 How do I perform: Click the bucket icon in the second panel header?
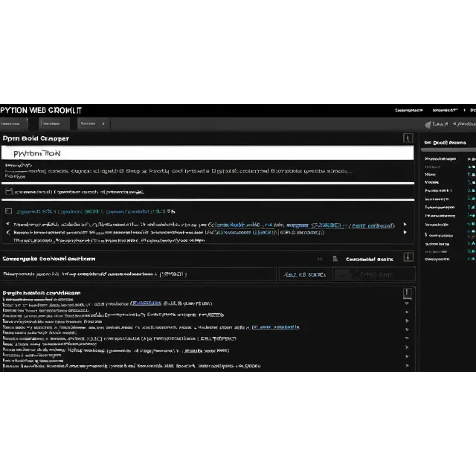335,259
